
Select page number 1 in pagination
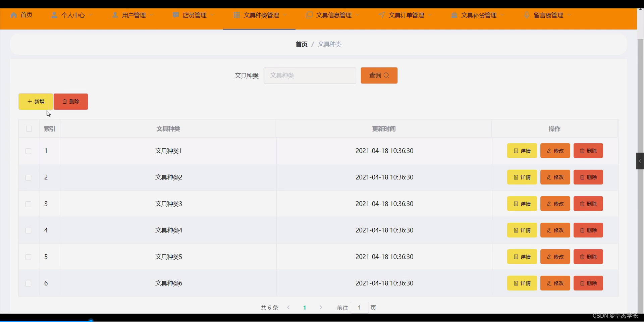point(305,308)
